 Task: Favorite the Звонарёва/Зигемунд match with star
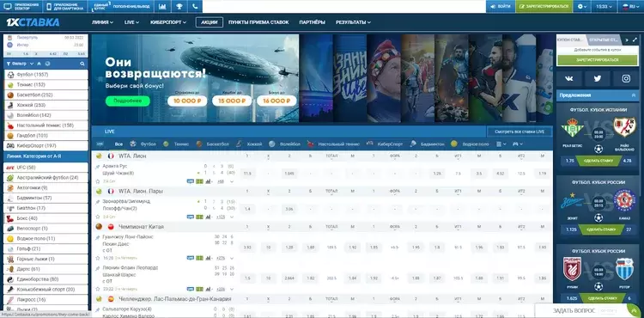(x=98, y=217)
